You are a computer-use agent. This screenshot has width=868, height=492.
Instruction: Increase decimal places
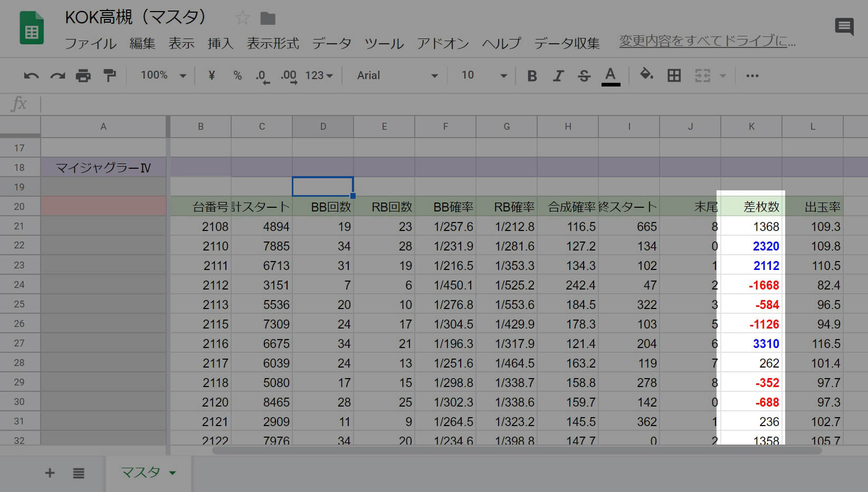pos(289,76)
